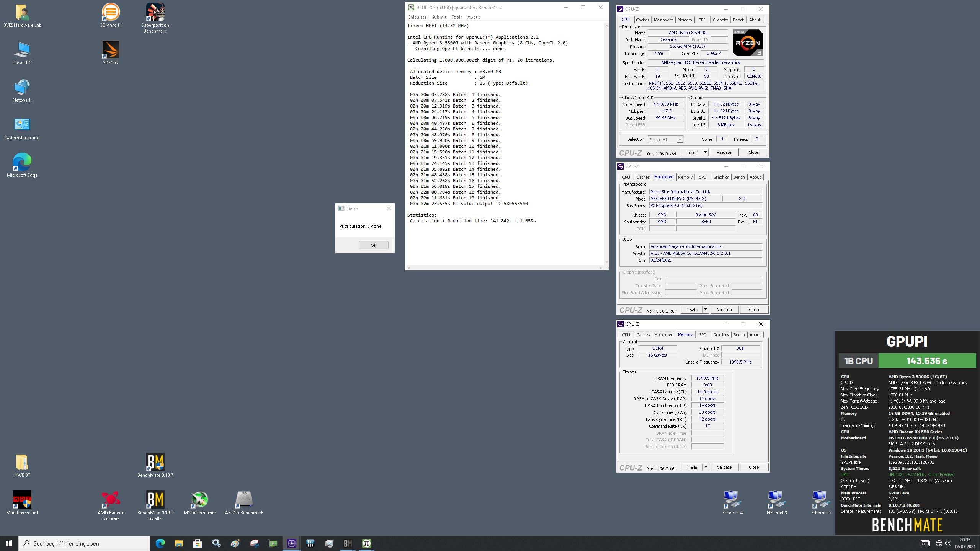Launch MSI Afterburner desktop shortcut
The width and height of the screenshot is (980, 551).
tap(199, 503)
